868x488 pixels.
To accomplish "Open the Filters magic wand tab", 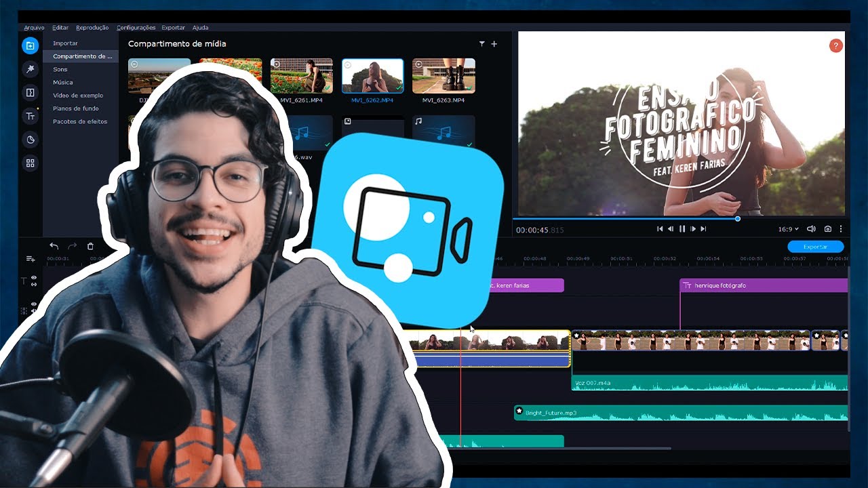I will [30, 69].
